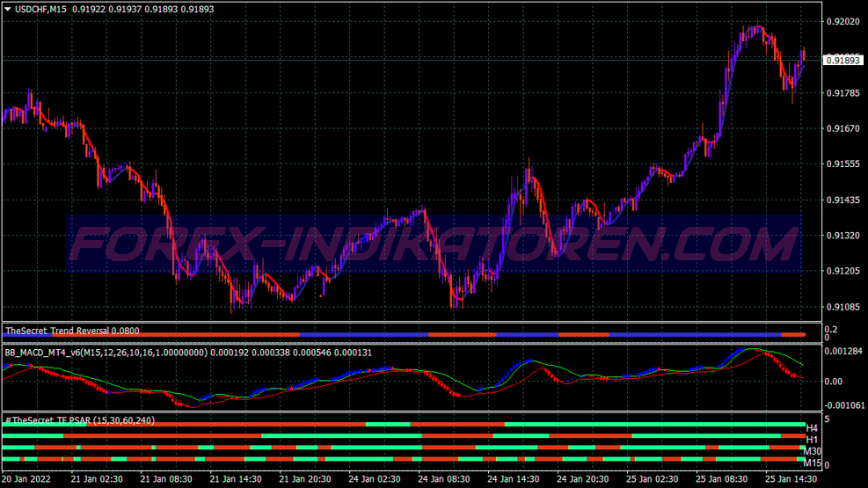Image resolution: width=868 pixels, height=488 pixels.
Task: Click the 25 Jan 14:30 time label
Action: (791, 479)
